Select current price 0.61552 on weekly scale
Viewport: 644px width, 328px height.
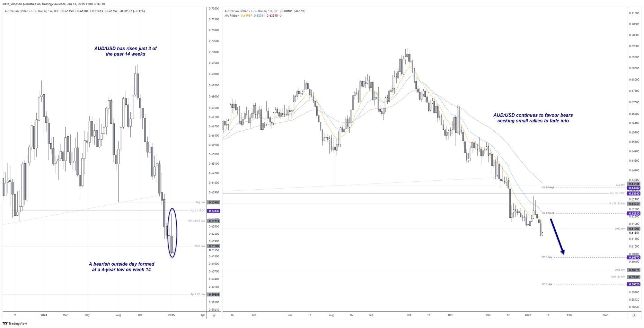click(x=214, y=250)
